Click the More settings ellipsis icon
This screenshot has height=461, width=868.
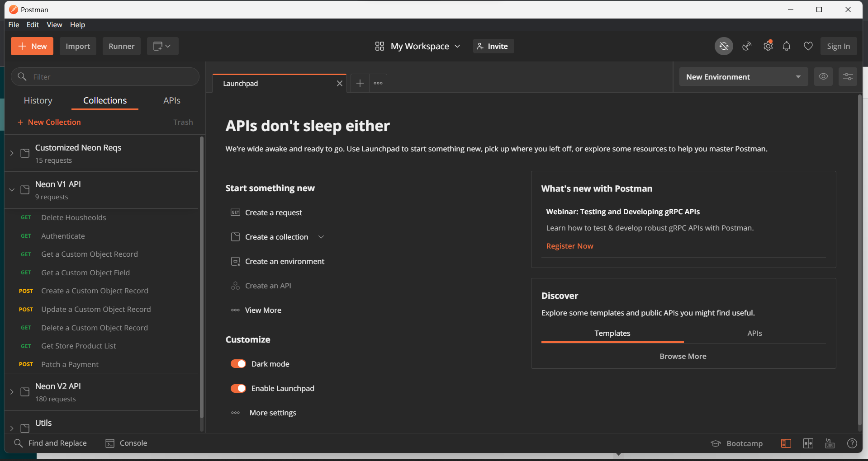[235, 413]
